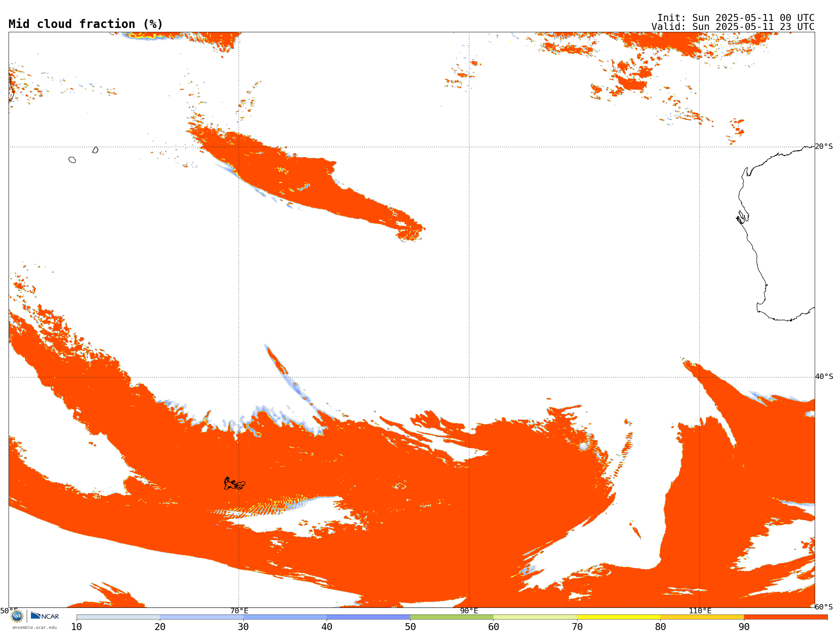840x632 pixels.
Task: Click the 40°S latitude label
Action: tap(824, 377)
